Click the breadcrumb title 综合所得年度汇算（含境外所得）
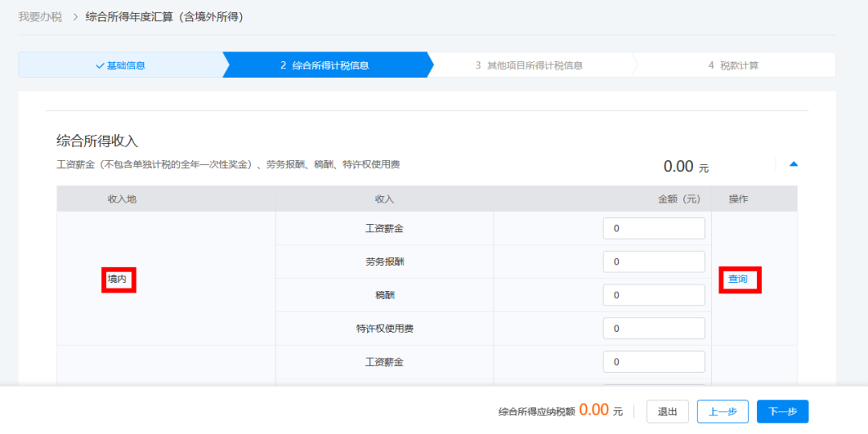The width and height of the screenshot is (868, 434). [165, 17]
